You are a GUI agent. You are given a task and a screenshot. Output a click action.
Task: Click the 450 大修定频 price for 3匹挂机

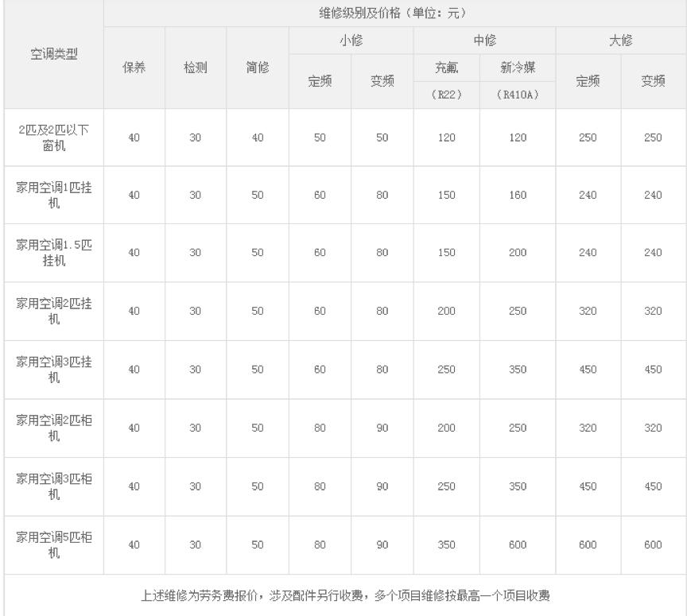point(587,367)
